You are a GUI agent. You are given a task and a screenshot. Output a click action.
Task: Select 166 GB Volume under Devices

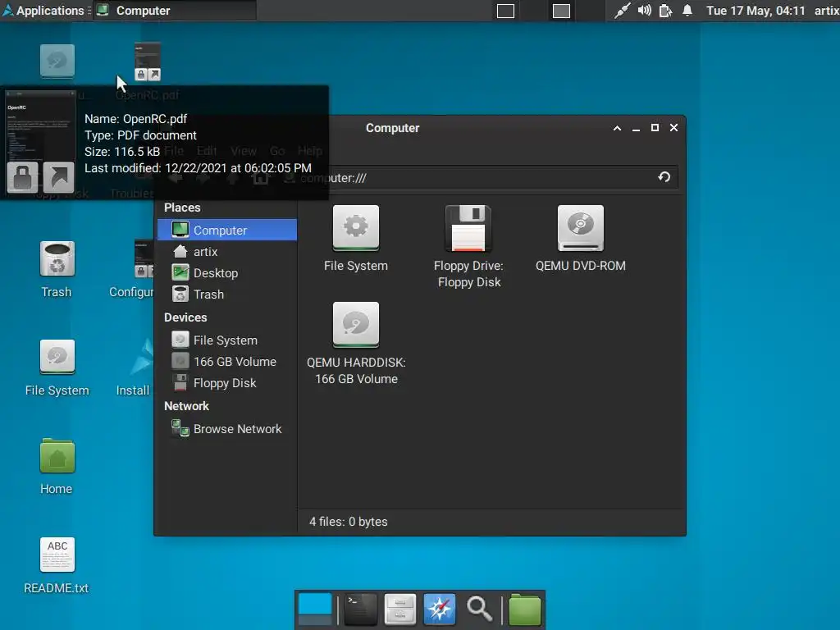click(227, 362)
